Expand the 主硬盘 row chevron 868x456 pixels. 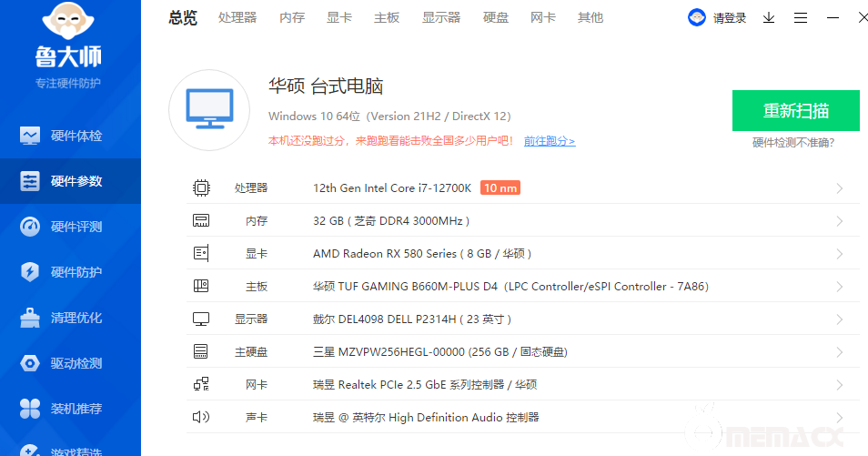tap(839, 352)
